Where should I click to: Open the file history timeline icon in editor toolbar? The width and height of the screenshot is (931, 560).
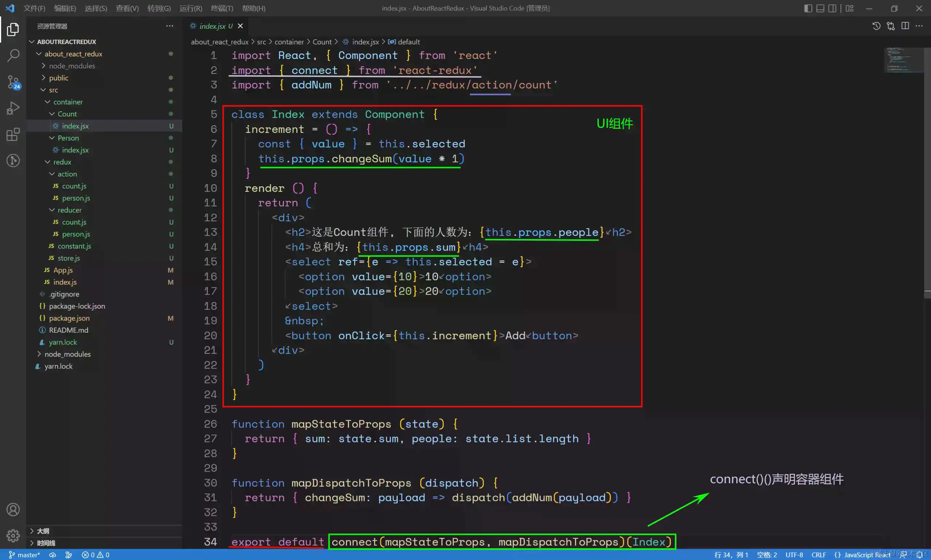(x=876, y=26)
